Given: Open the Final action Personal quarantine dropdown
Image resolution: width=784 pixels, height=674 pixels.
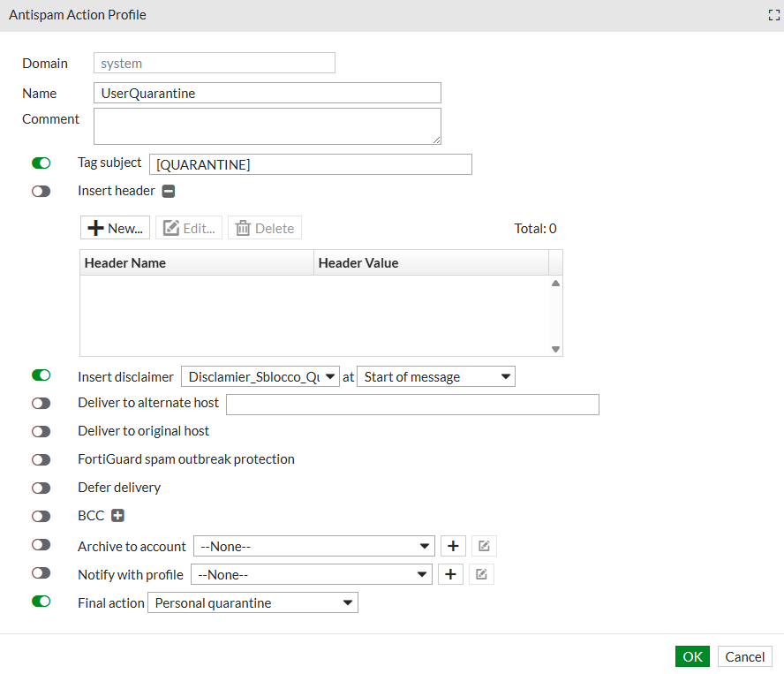Looking at the screenshot, I should tap(253, 603).
